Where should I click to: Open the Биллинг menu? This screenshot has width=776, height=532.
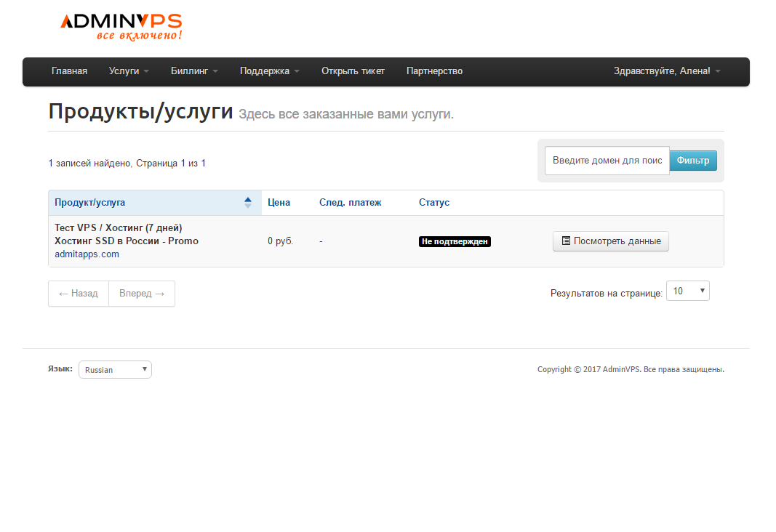[190, 71]
